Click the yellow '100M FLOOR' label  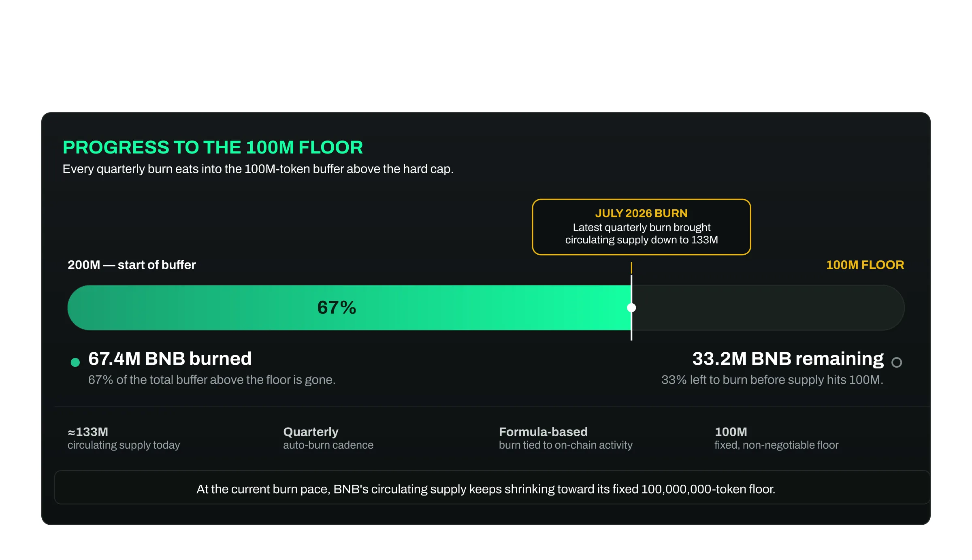pyautogui.click(x=865, y=265)
